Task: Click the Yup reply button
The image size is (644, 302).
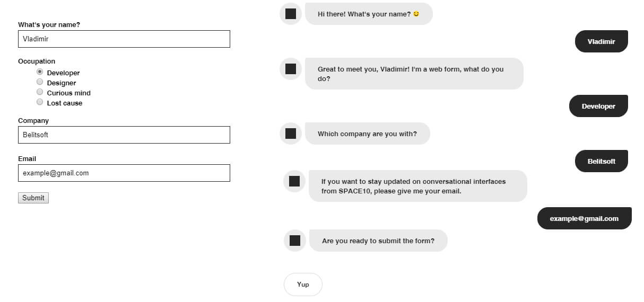Action: (303, 285)
